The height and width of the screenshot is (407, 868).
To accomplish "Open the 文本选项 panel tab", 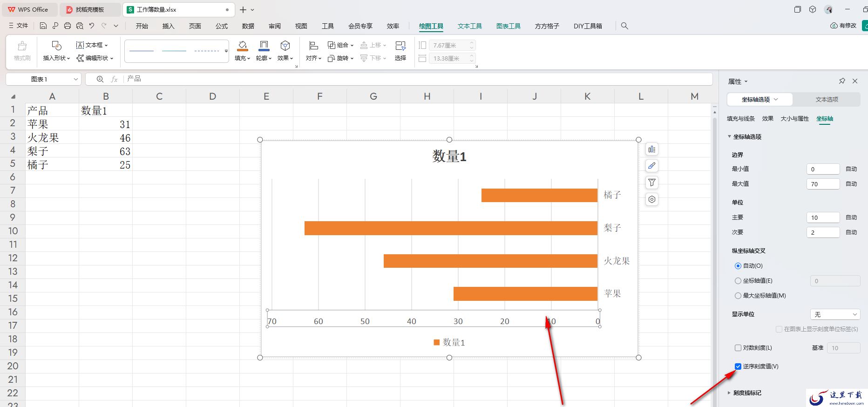I will [827, 99].
